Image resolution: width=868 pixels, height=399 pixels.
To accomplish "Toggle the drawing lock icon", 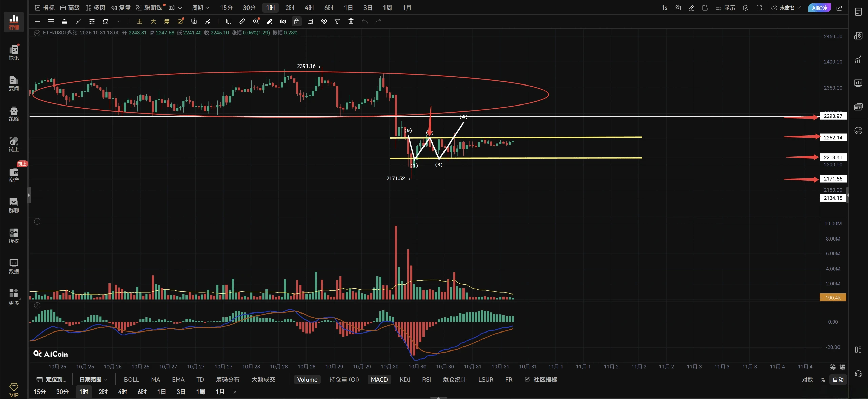I will tap(297, 21).
